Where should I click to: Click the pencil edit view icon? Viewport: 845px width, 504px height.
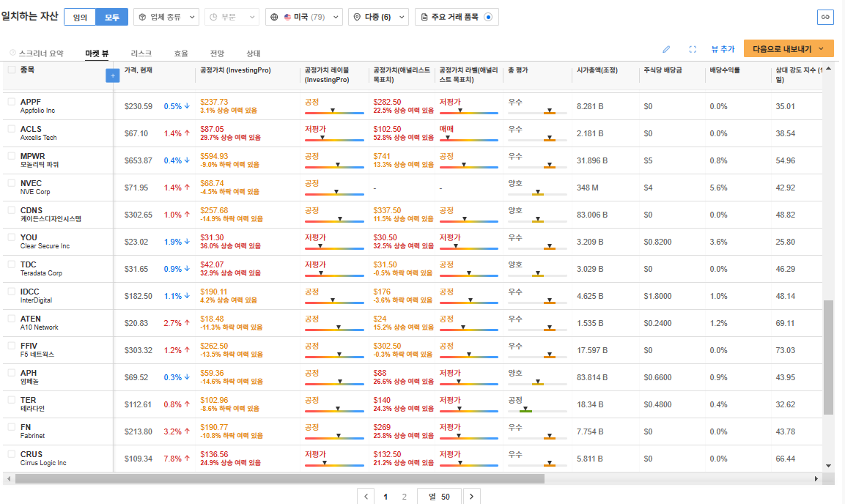coord(666,49)
